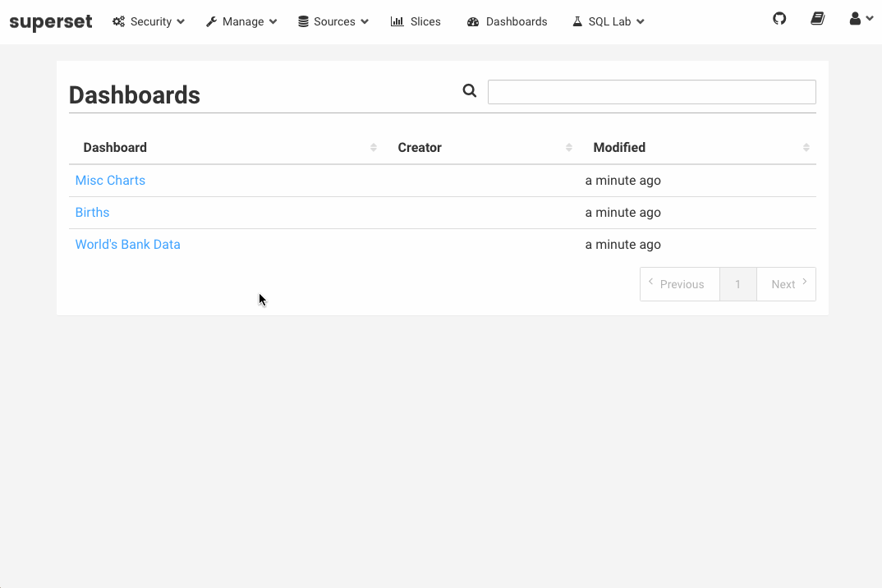
Task: Open World's Bank Data dashboard
Action: (x=127, y=245)
